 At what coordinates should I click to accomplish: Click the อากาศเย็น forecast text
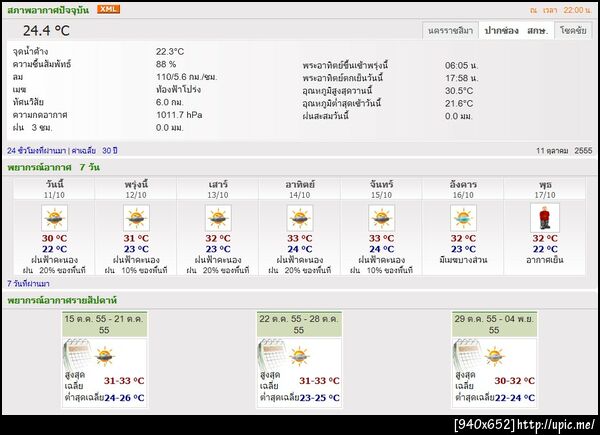(545, 260)
